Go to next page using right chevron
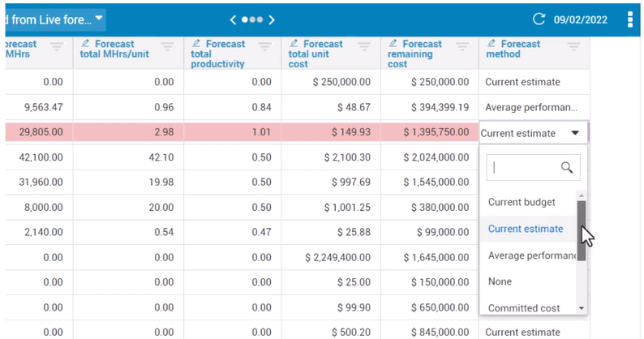 (x=272, y=19)
